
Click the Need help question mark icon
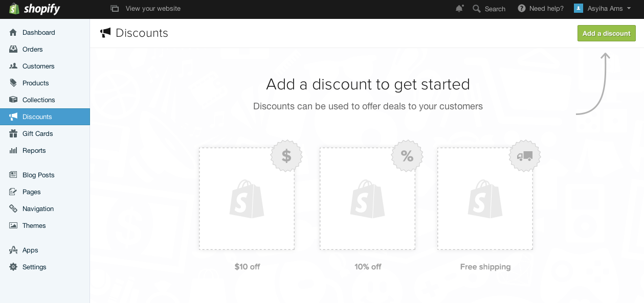tap(522, 9)
